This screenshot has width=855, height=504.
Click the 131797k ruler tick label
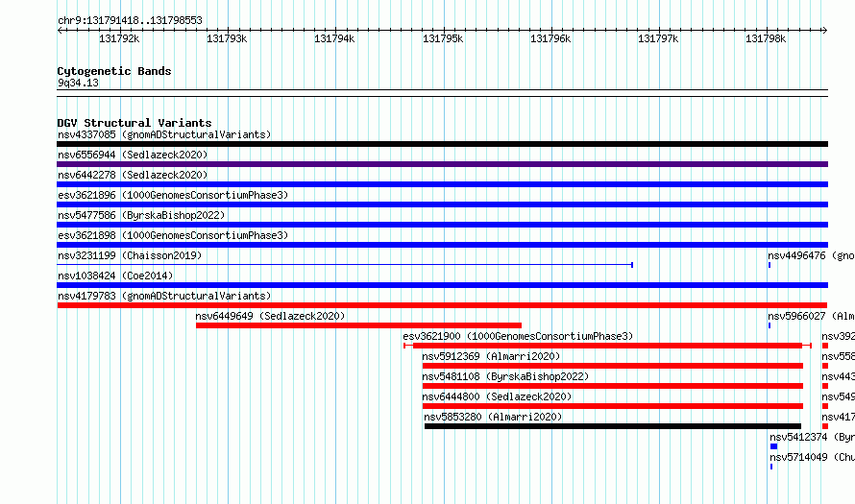(658, 38)
